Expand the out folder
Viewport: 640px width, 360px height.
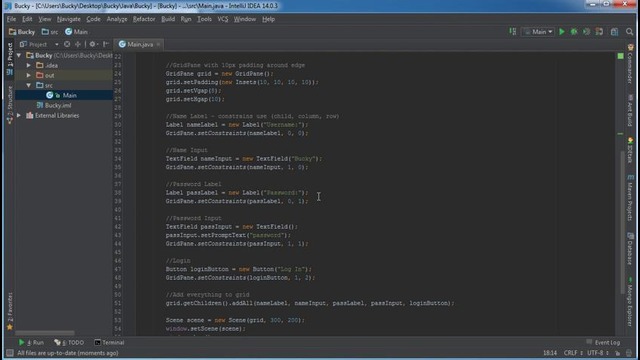(29, 75)
